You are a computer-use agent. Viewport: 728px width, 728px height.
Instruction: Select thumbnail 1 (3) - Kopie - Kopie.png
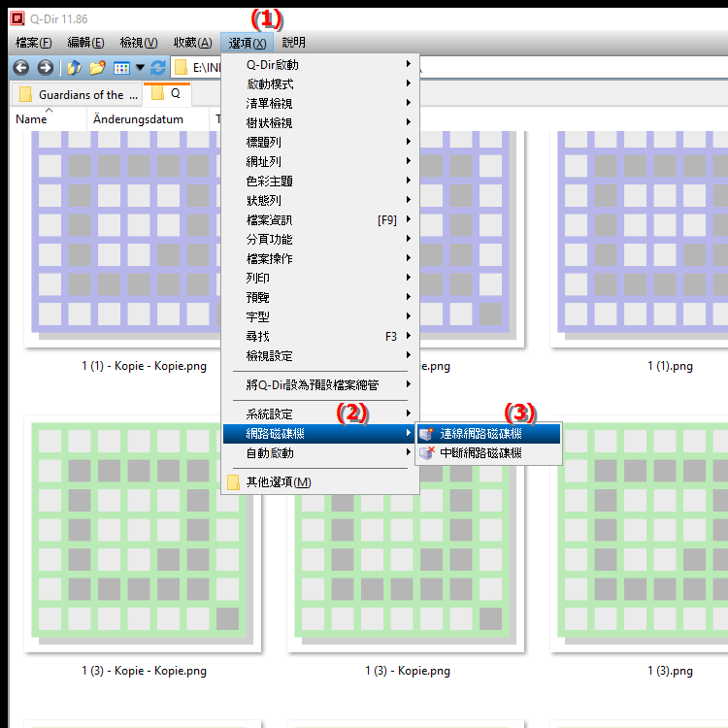[x=143, y=534]
